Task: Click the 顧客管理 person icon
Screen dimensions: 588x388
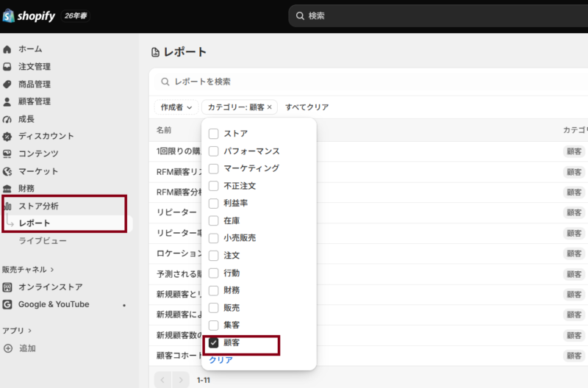Action: coord(7,101)
